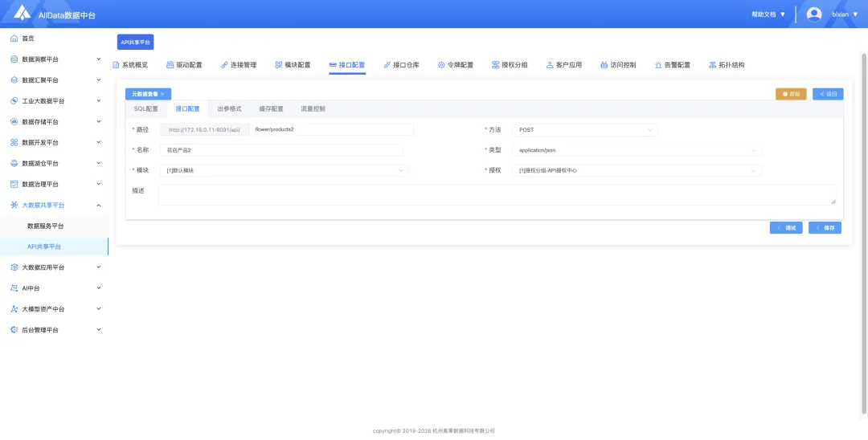Click the 告警配置 alarm icon
This screenshot has height=440, width=868.
point(658,65)
